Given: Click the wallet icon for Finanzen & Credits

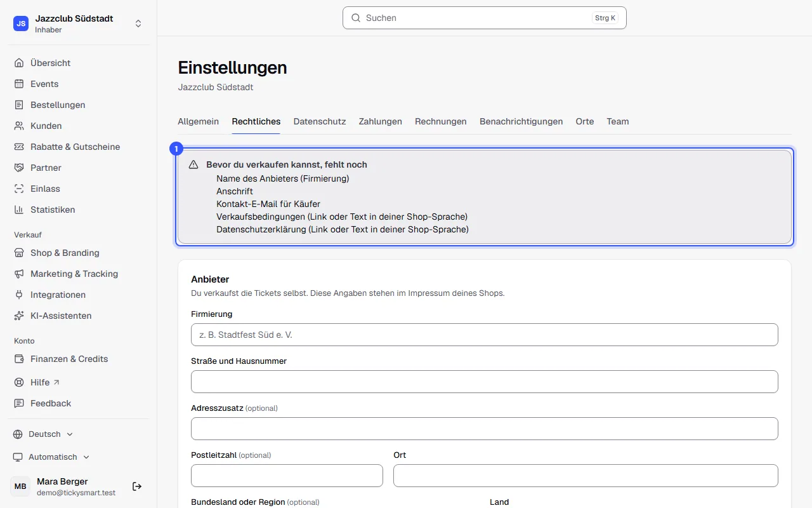Looking at the screenshot, I should [x=19, y=359].
